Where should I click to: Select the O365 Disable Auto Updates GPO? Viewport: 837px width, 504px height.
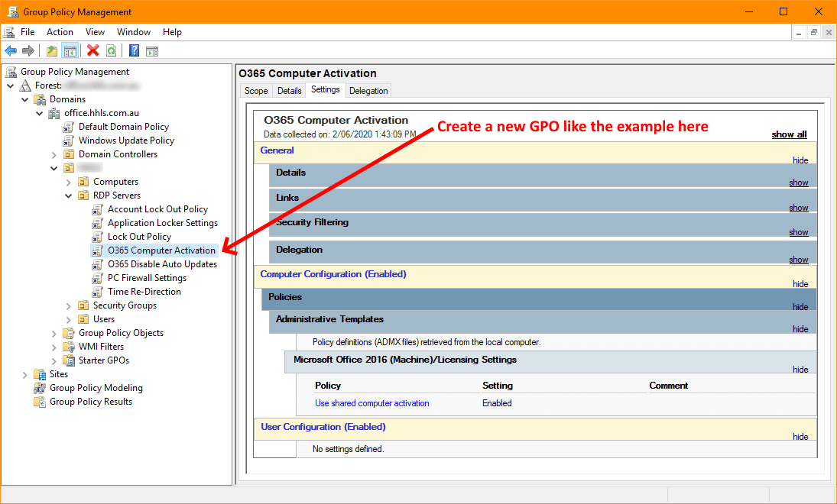(162, 264)
